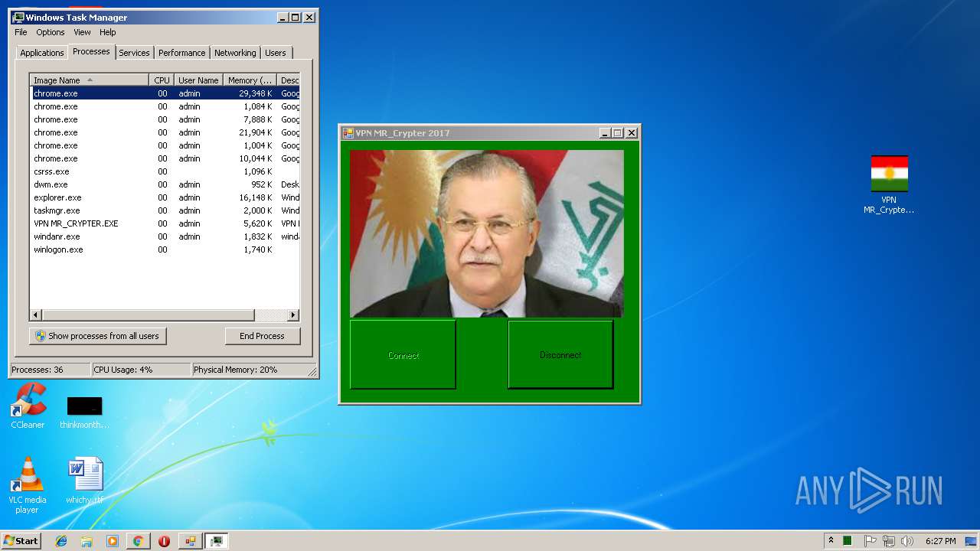This screenshot has height=551, width=980.
Task: Switch to VPN MR_Crypter taskbar button
Action: [x=191, y=541]
